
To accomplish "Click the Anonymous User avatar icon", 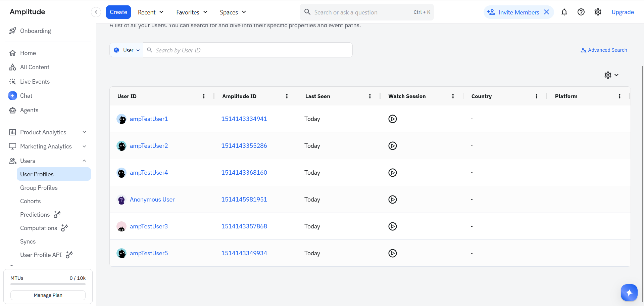I will (x=121, y=200).
